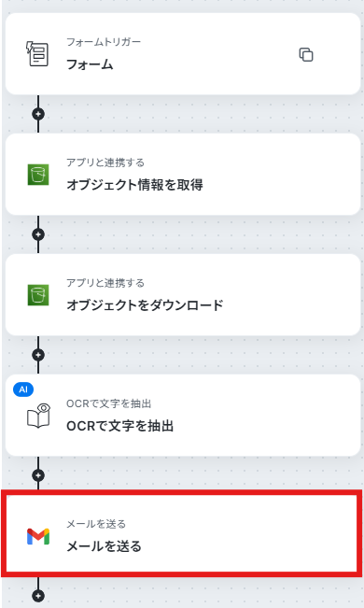Click the first アプリと連携する label

(105, 163)
